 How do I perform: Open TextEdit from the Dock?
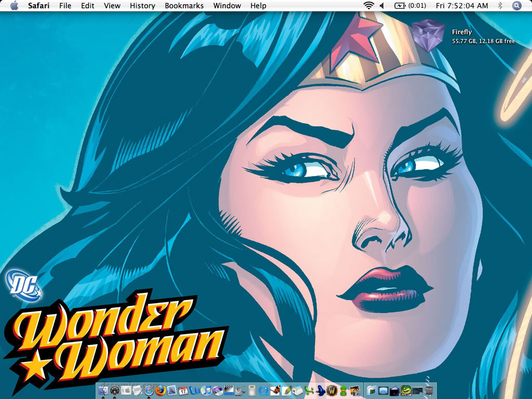click(137, 391)
